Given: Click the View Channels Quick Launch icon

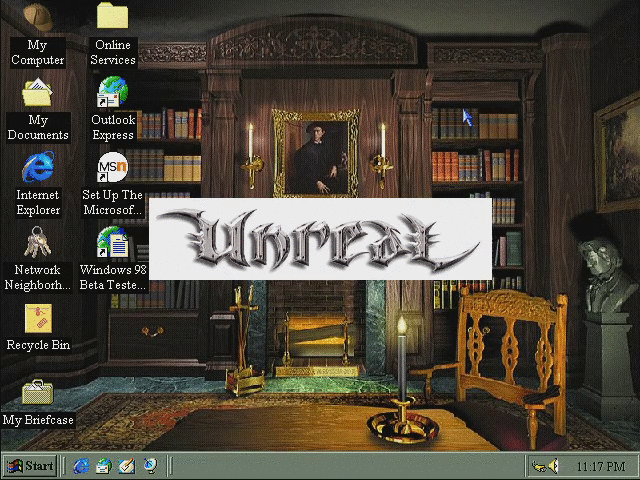Looking at the screenshot, I should click(x=150, y=466).
